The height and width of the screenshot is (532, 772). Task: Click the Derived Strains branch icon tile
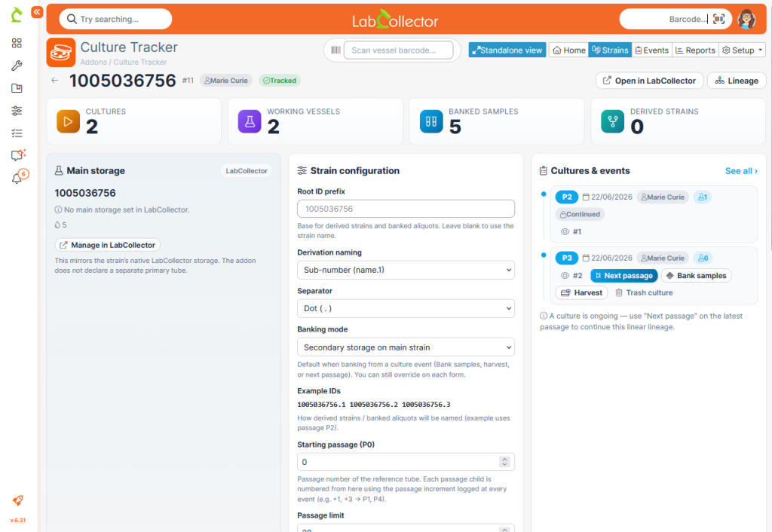point(612,121)
